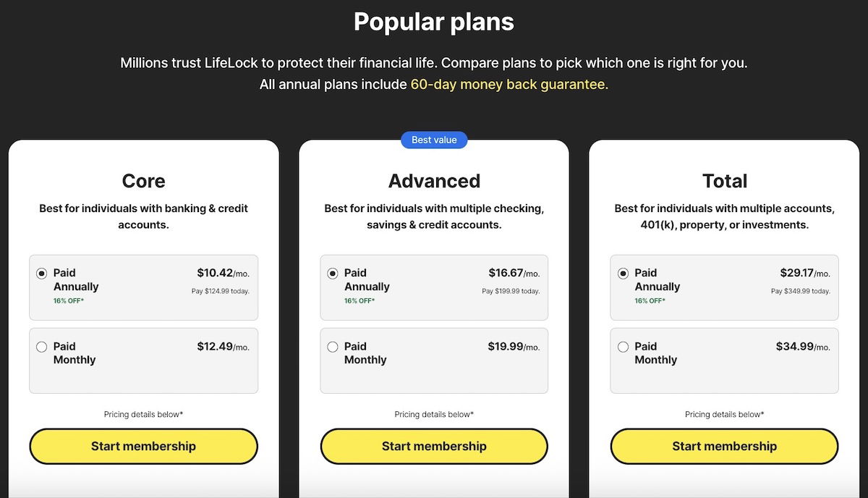
Task: Open Pricing details below under Total plan
Action: [x=724, y=415]
